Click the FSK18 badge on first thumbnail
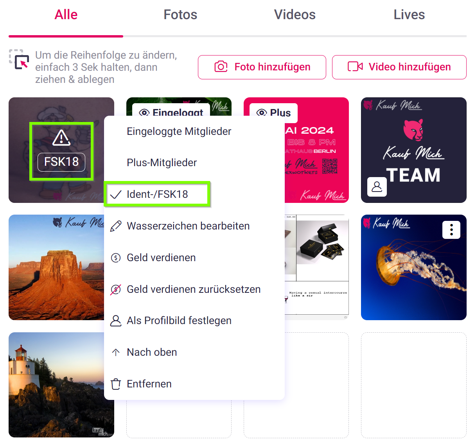476x448 pixels. coord(61,162)
